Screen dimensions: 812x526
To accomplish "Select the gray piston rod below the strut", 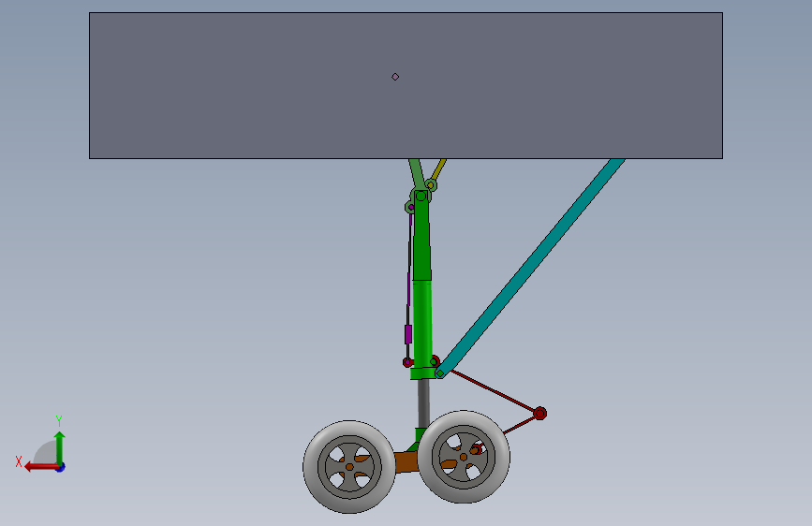I will 423,403.
